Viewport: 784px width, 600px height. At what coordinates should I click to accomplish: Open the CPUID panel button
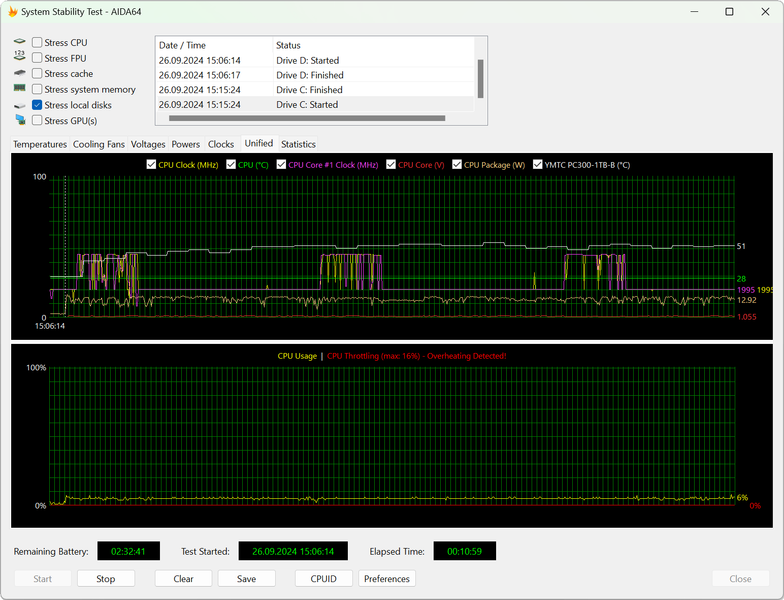pos(323,579)
